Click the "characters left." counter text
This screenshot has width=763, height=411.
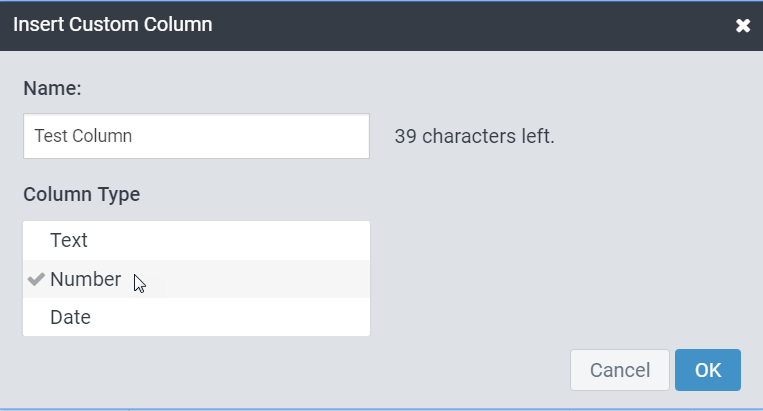click(x=488, y=136)
